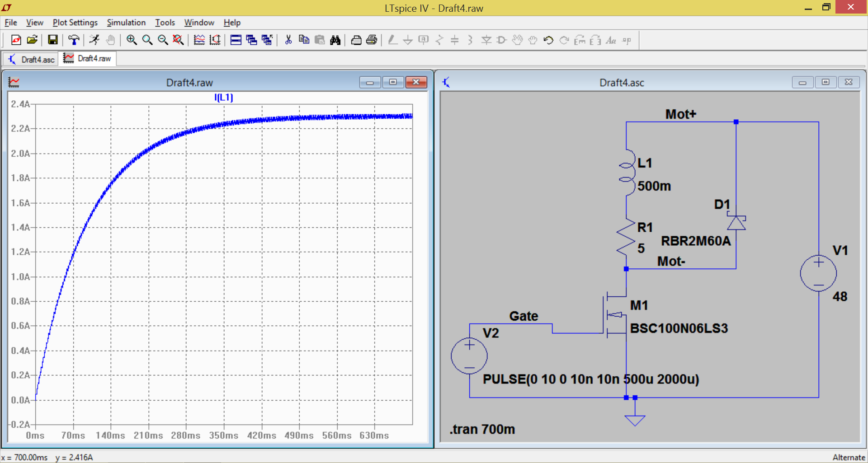This screenshot has width=868, height=463.
Task: Run simulation using the running man icon
Action: pos(94,40)
